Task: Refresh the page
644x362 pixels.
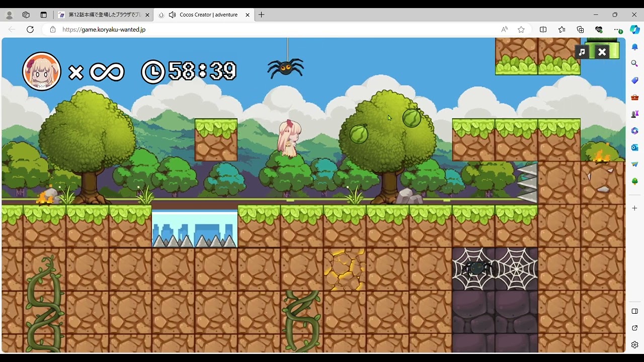Action: [x=30, y=30]
